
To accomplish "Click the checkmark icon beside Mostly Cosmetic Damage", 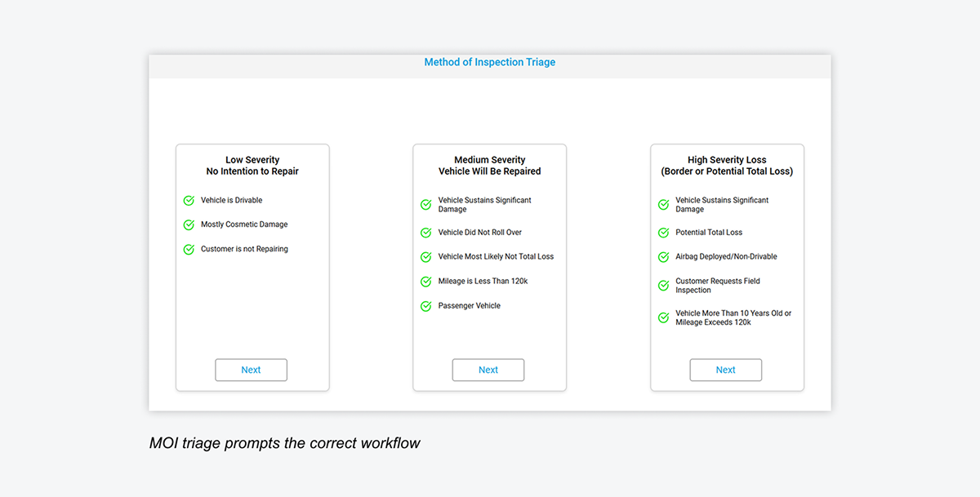I will coord(189,225).
